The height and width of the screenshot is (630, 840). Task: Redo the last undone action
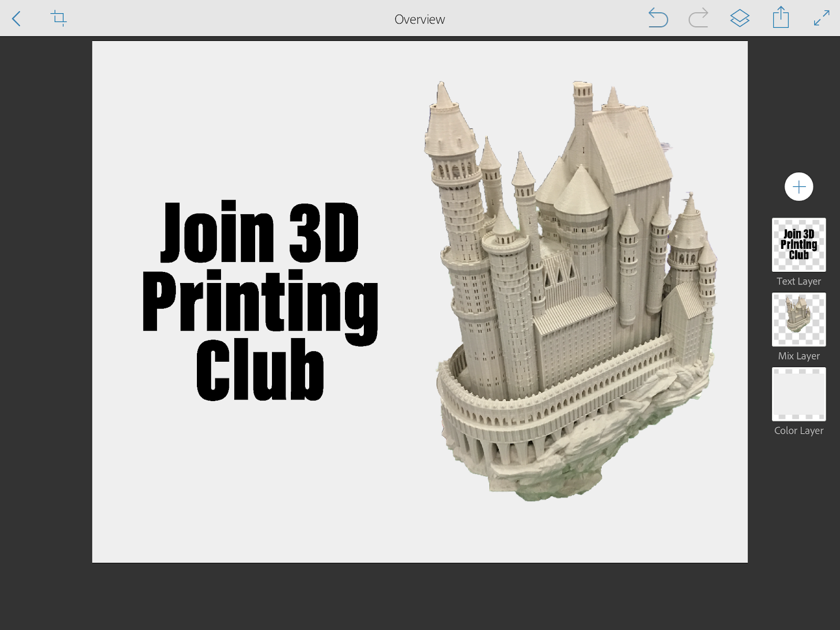point(698,18)
